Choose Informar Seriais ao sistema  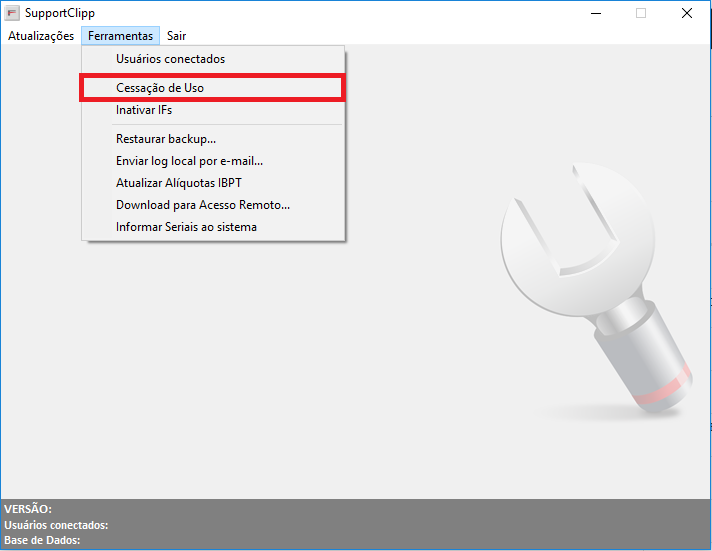[x=186, y=227]
